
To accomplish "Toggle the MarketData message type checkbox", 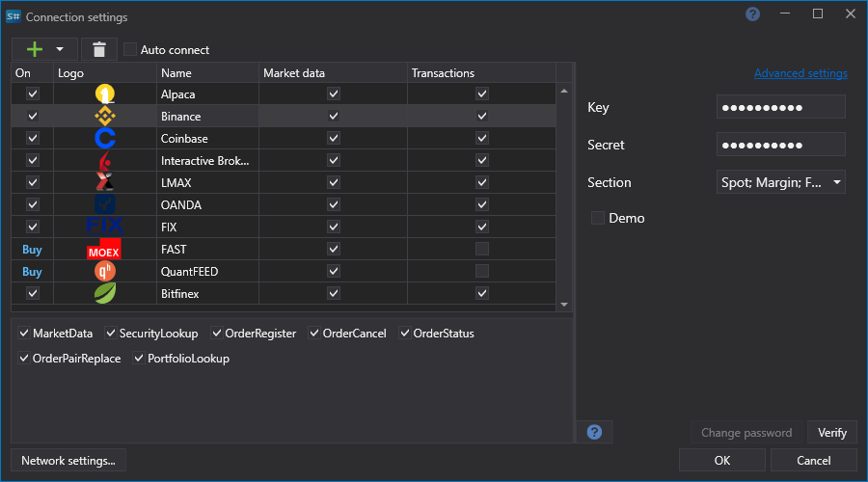I will (24, 334).
